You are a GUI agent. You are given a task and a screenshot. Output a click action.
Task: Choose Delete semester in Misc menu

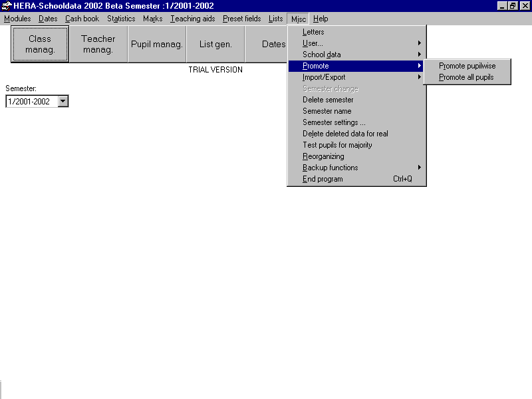pyautogui.click(x=356, y=100)
